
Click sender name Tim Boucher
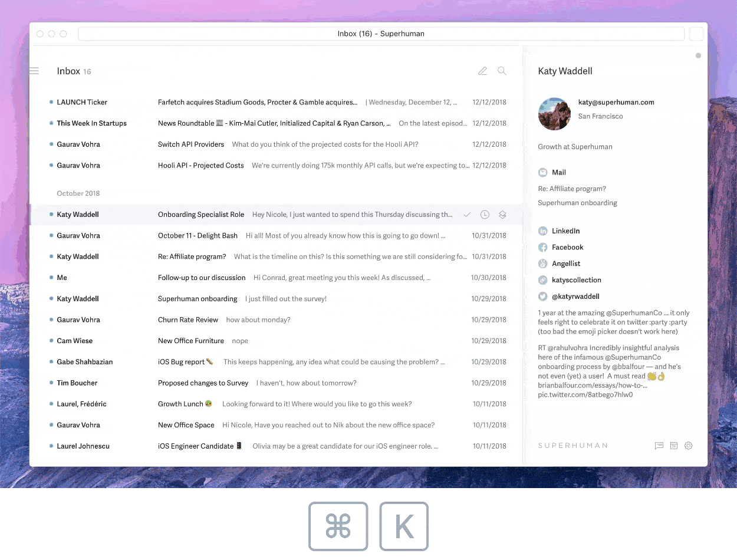(77, 383)
